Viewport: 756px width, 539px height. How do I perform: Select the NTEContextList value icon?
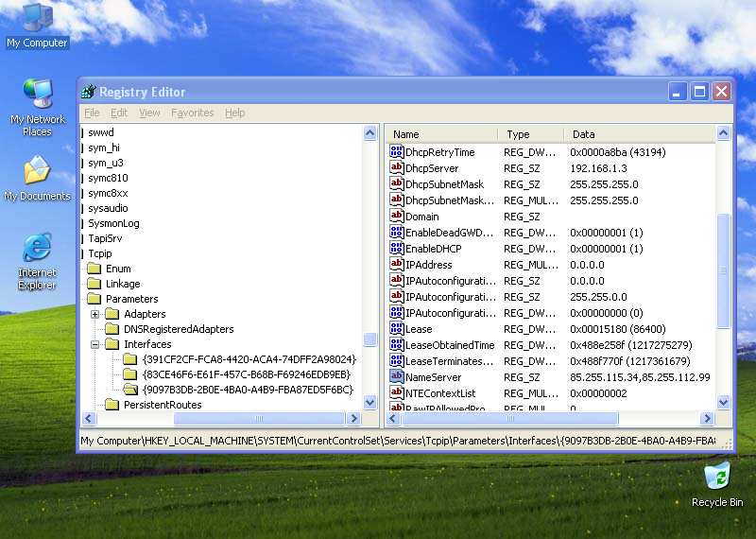pyautogui.click(x=396, y=392)
